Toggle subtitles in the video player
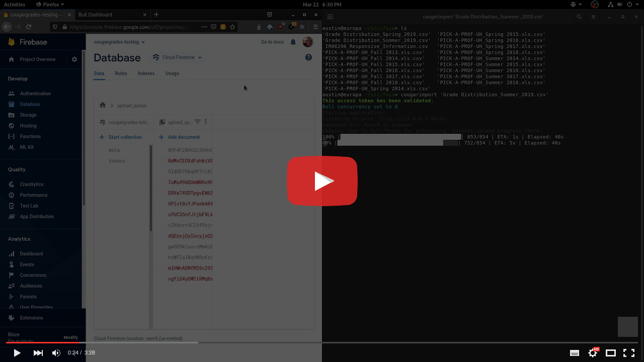The image size is (644, 362). pos(575,353)
